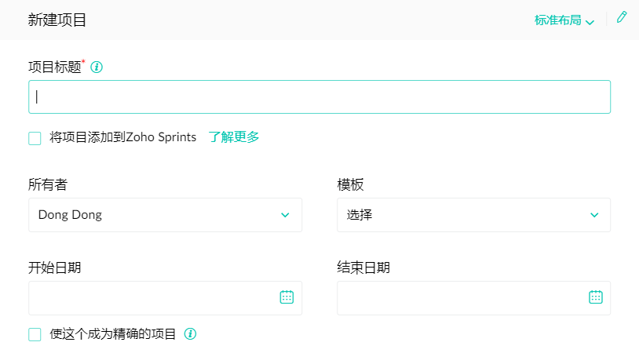Click inside the 开始日期 input box

(165, 297)
